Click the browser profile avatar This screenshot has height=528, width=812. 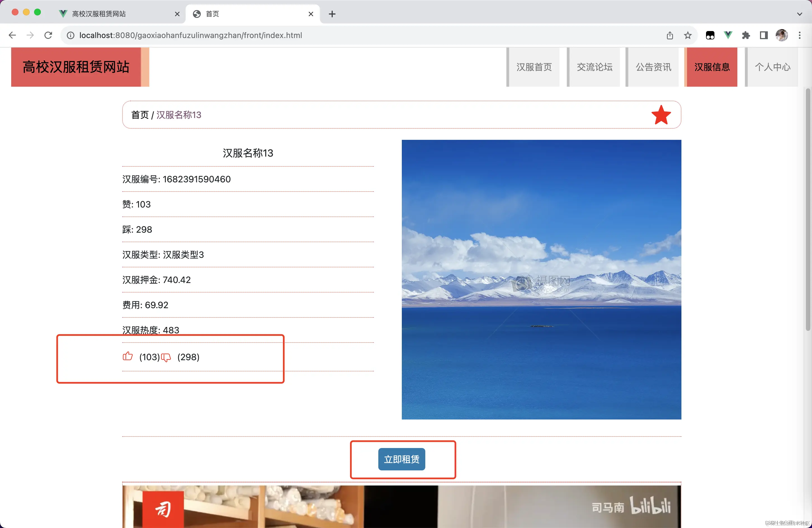pyautogui.click(x=782, y=35)
